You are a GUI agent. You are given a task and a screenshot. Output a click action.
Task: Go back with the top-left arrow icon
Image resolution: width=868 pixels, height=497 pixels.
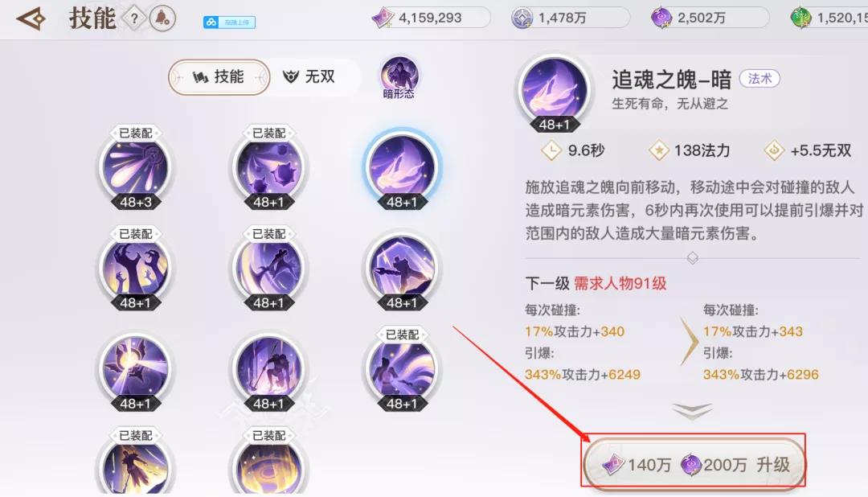point(31,18)
